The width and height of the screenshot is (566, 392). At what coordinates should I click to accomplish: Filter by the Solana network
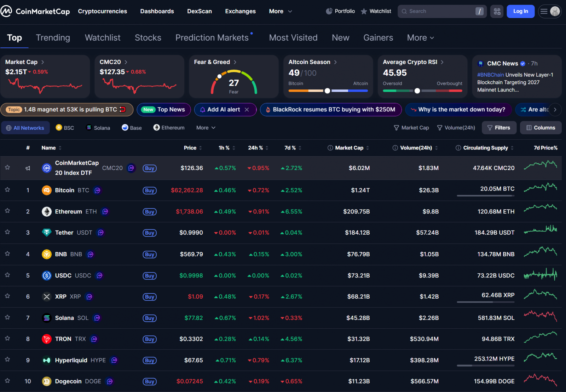click(x=98, y=128)
